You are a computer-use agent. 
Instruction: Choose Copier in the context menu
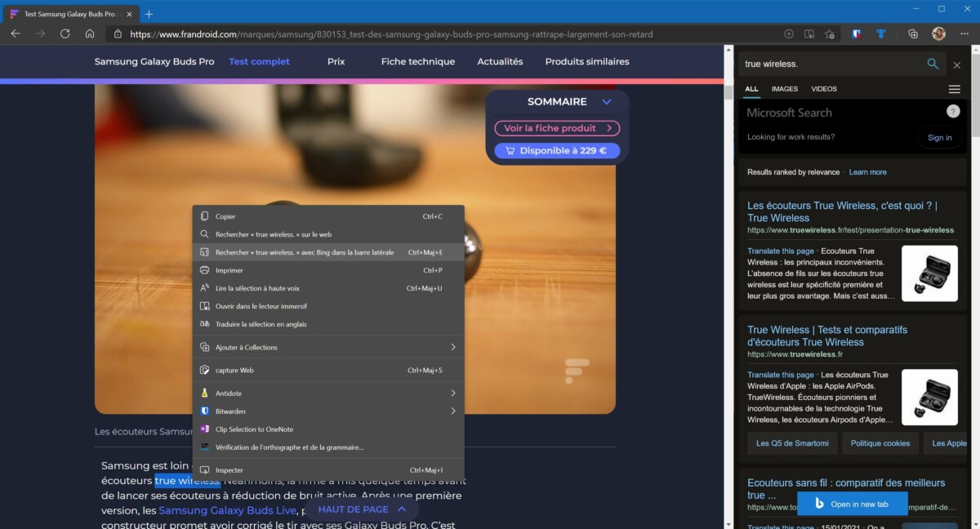click(x=328, y=216)
